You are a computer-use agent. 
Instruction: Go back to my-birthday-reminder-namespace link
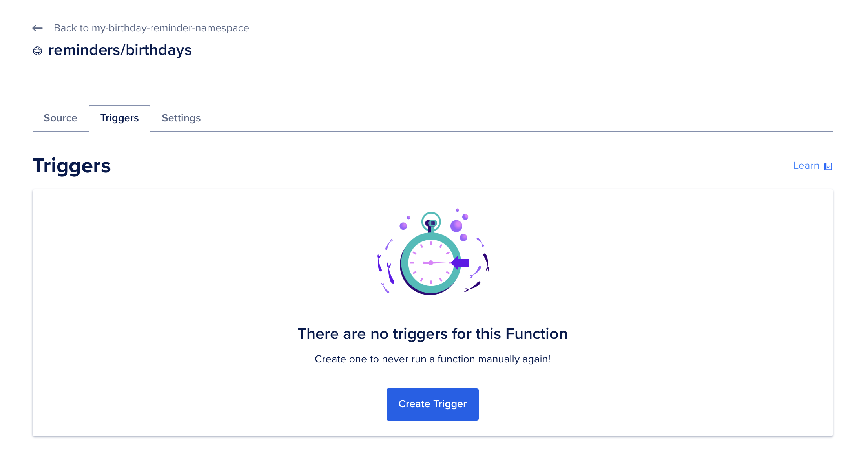point(151,28)
